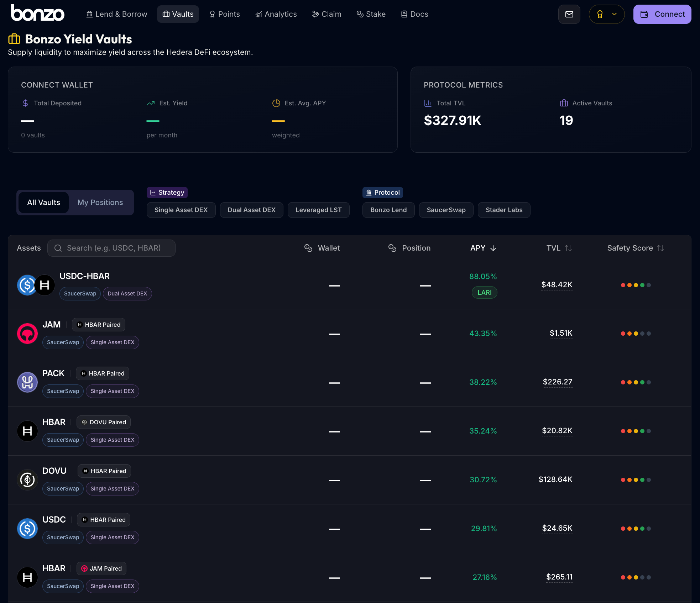Sort vaults by APY column
The width and height of the screenshot is (700, 603).
coord(483,248)
